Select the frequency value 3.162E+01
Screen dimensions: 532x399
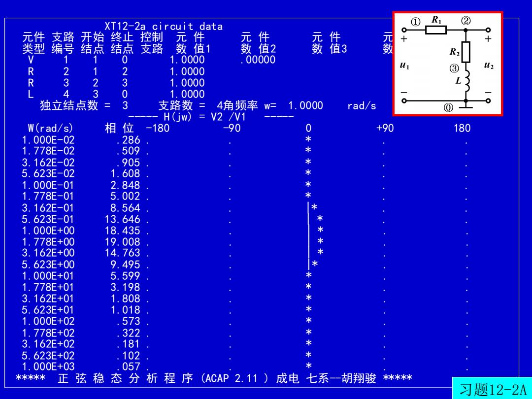click(x=48, y=299)
